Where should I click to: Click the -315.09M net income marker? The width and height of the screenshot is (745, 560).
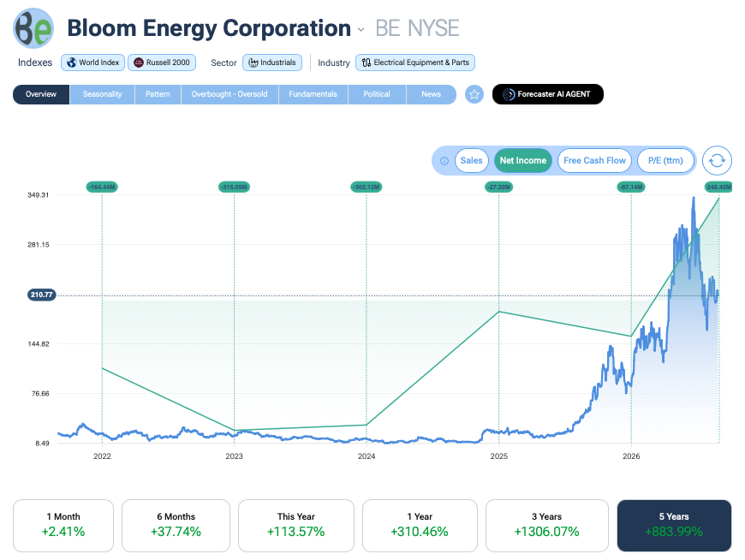point(235,188)
